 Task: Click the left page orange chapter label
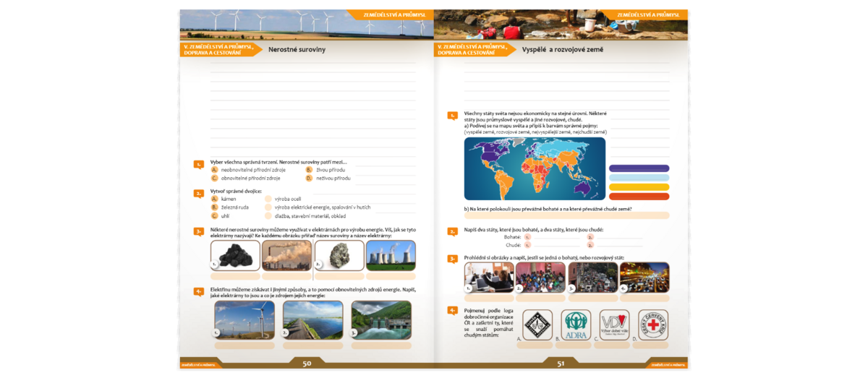[x=221, y=50]
